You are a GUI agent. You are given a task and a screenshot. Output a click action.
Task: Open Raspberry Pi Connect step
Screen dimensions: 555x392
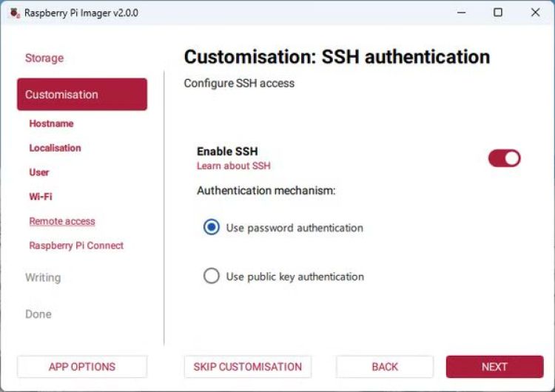(x=76, y=246)
